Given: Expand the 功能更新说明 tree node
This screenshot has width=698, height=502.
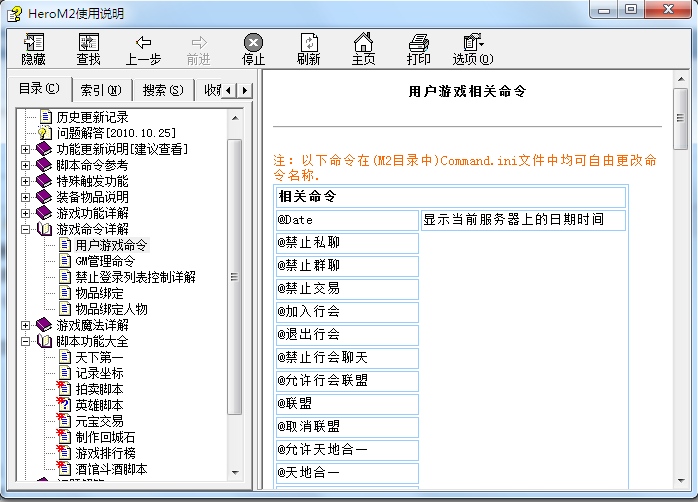Looking at the screenshot, I should (x=25, y=150).
